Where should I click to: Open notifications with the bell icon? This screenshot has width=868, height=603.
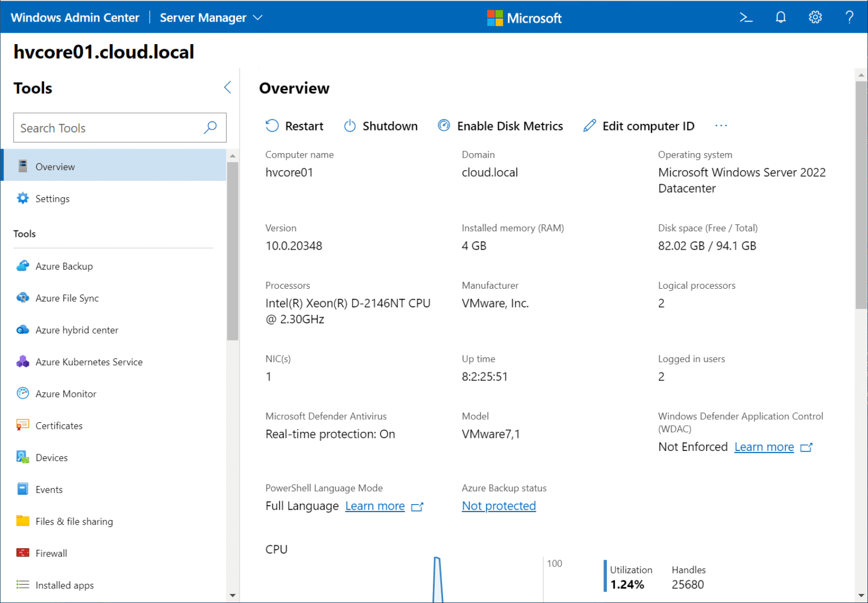pyautogui.click(x=780, y=18)
